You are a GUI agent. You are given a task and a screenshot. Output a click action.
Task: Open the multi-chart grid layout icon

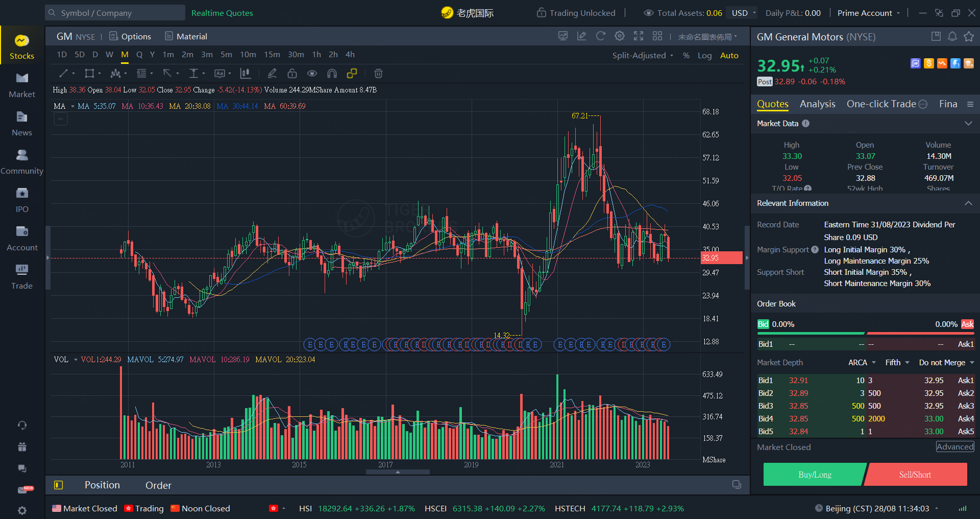(657, 36)
